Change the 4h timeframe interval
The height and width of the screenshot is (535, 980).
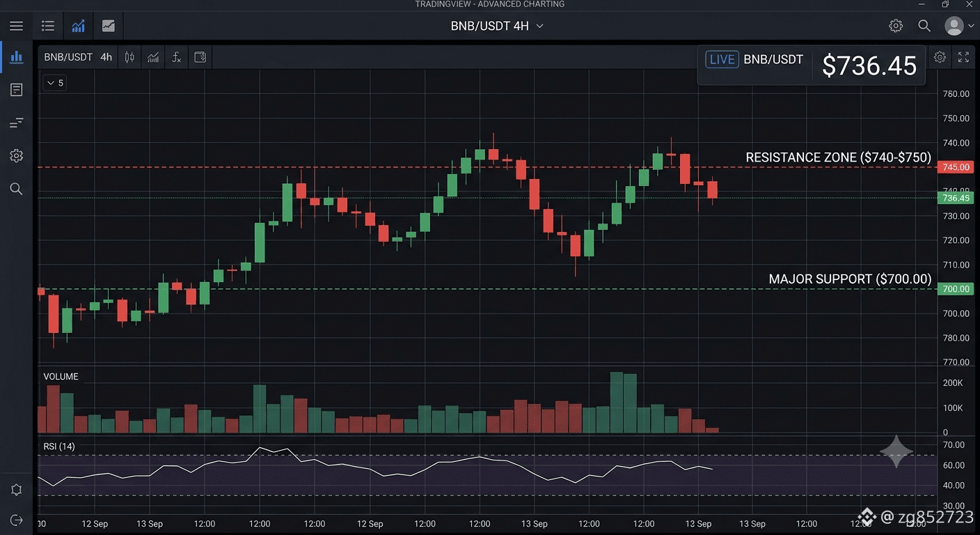coord(106,57)
